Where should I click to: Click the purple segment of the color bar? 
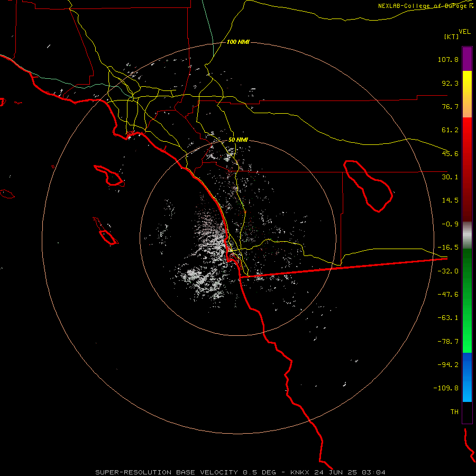467,59
